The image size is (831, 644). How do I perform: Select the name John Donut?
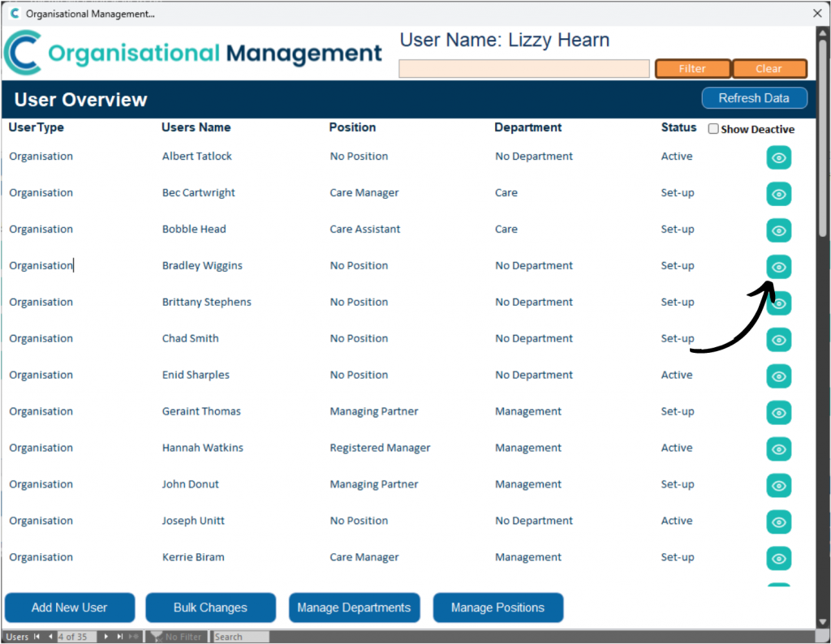pos(190,484)
